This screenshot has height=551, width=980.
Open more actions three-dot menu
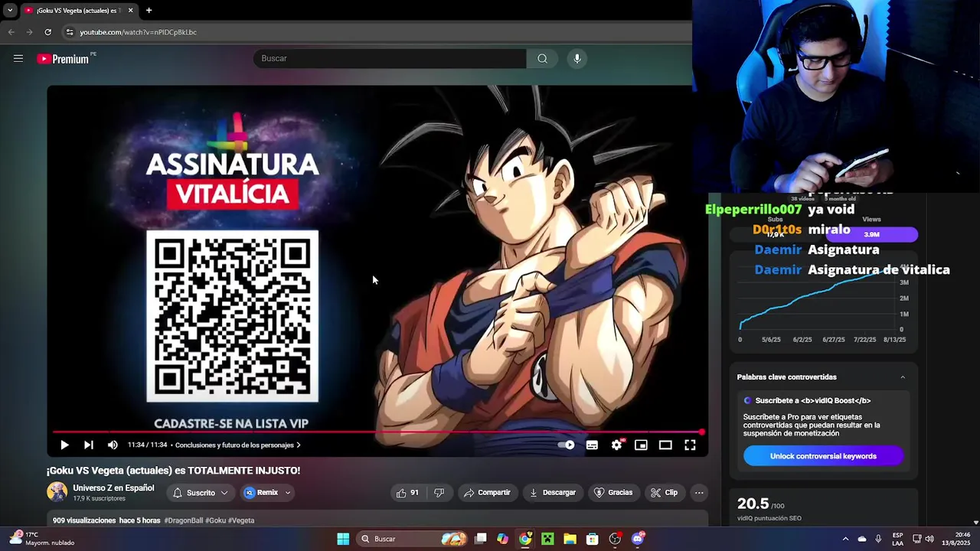[699, 493]
